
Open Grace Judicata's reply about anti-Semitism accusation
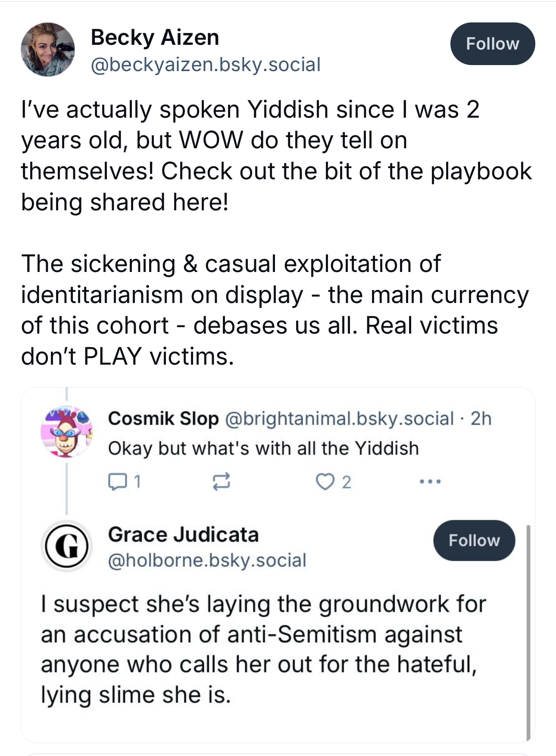(263, 649)
